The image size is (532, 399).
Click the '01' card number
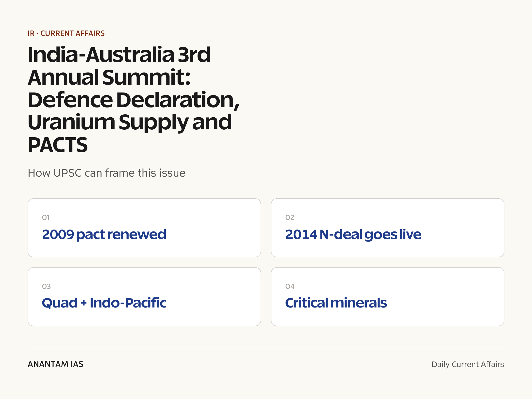tap(46, 217)
